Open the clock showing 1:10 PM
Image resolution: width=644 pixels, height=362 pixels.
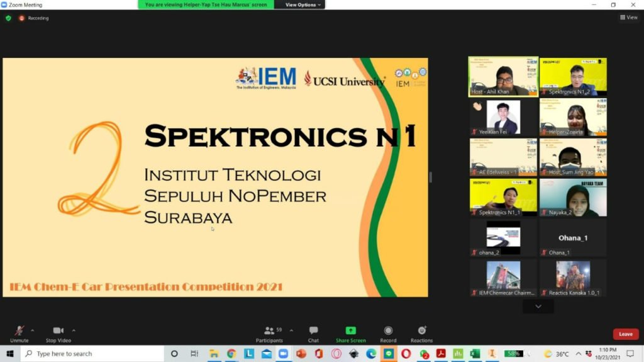608,354
